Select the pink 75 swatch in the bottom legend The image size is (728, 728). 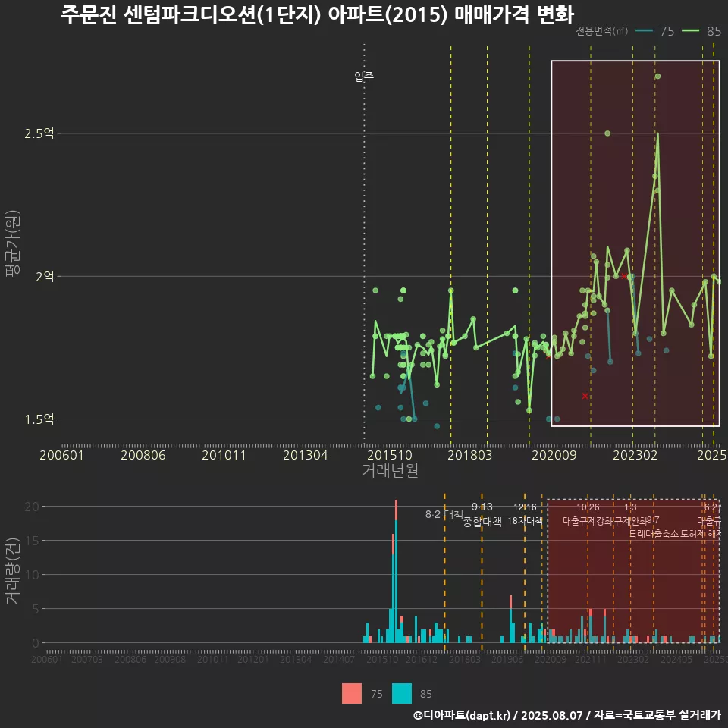pos(351,694)
